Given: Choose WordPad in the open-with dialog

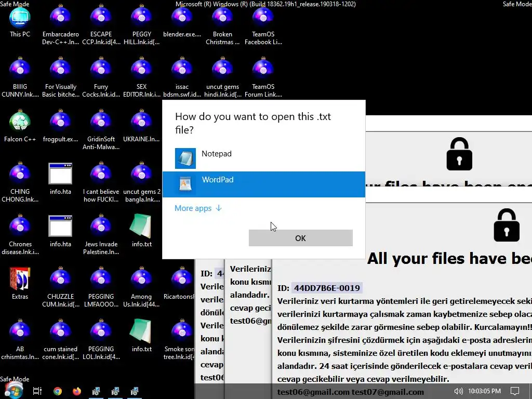Looking at the screenshot, I should 263,184.
